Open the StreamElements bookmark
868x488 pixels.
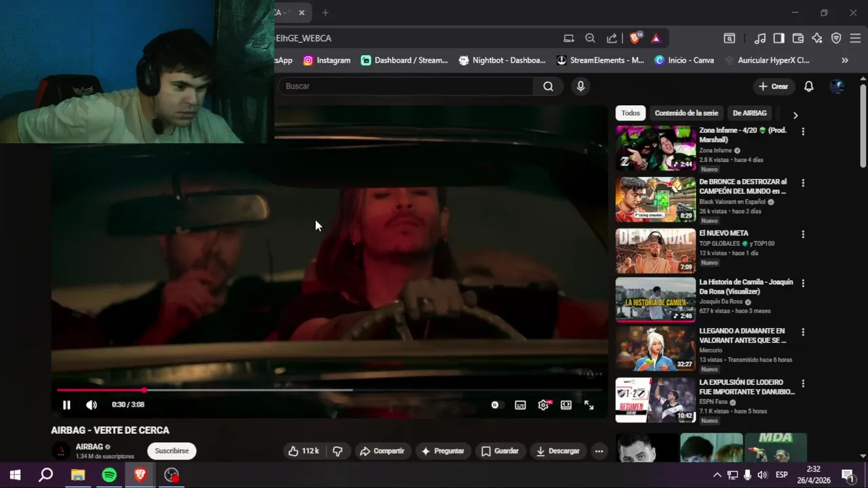(600, 60)
